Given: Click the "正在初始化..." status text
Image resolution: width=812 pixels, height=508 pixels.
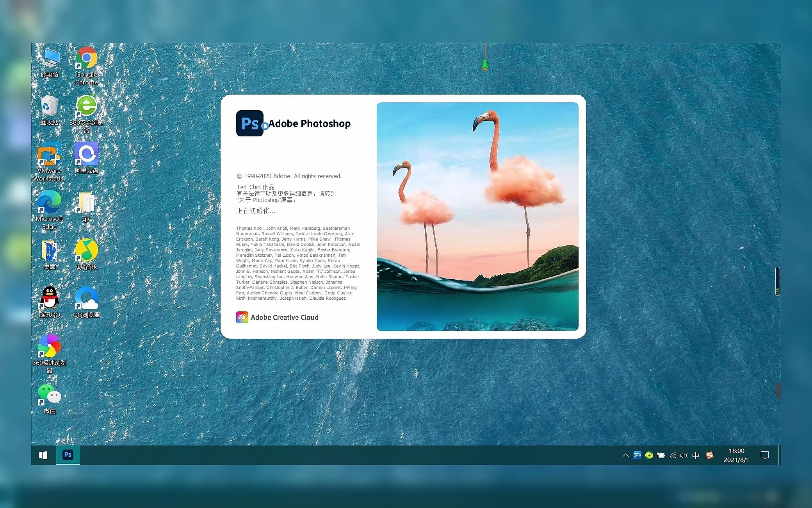Looking at the screenshot, I should click(x=256, y=211).
